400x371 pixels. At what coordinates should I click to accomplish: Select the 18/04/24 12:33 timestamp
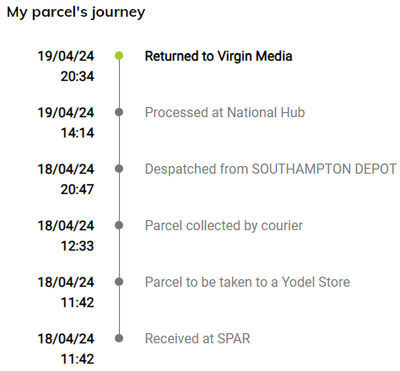point(66,236)
